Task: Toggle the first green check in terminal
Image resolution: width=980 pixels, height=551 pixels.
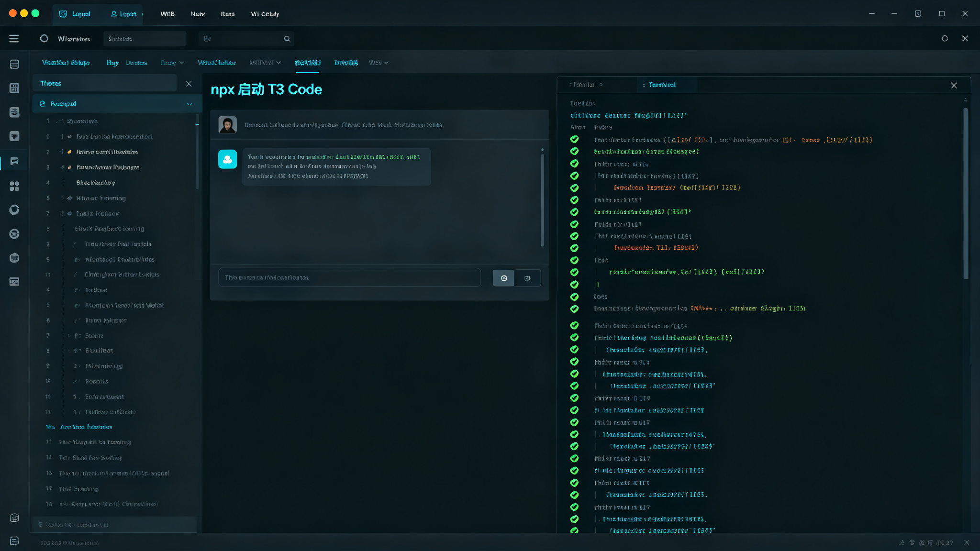Action: (x=574, y=139)
